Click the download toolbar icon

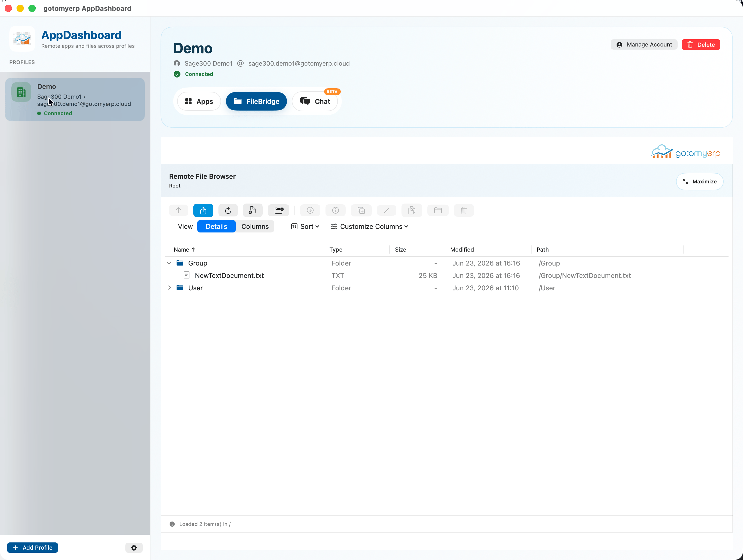tap(310, 210)
